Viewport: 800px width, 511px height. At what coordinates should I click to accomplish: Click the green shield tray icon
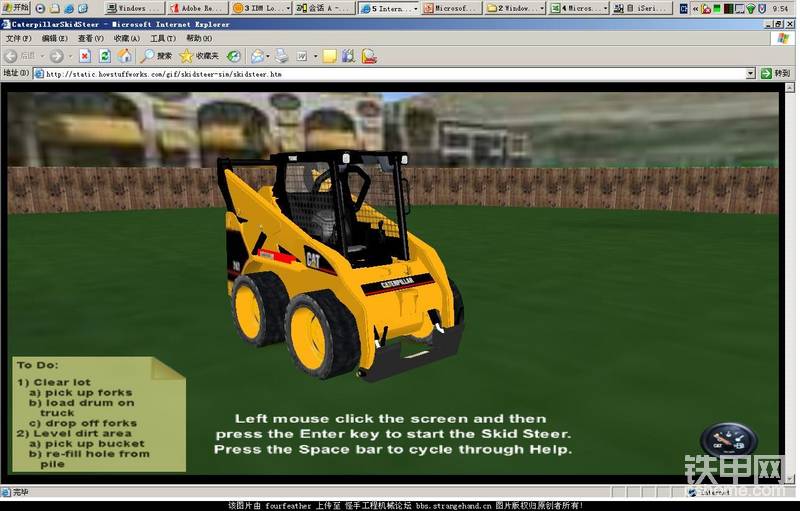tap(751, 9)
